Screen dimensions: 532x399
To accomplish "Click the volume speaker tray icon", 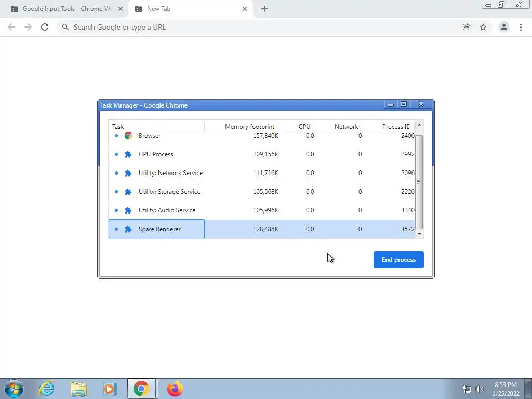I will coord(480,389).
